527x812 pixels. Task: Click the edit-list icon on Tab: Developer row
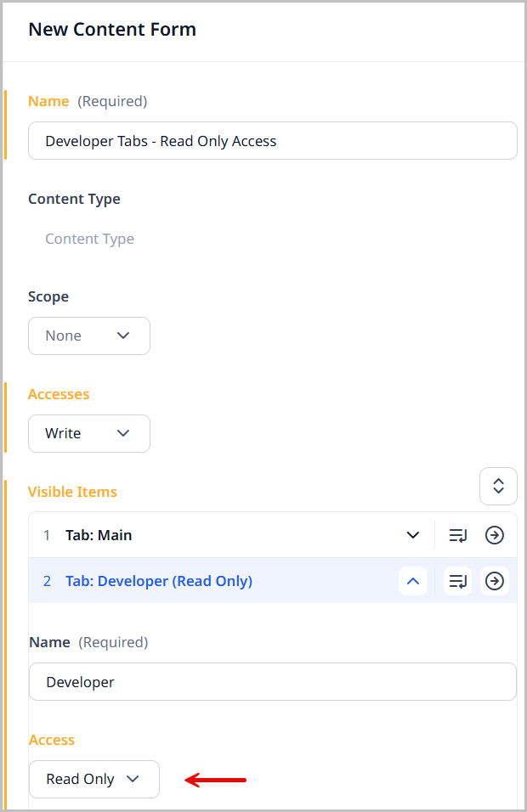click(x=457, y=581)
